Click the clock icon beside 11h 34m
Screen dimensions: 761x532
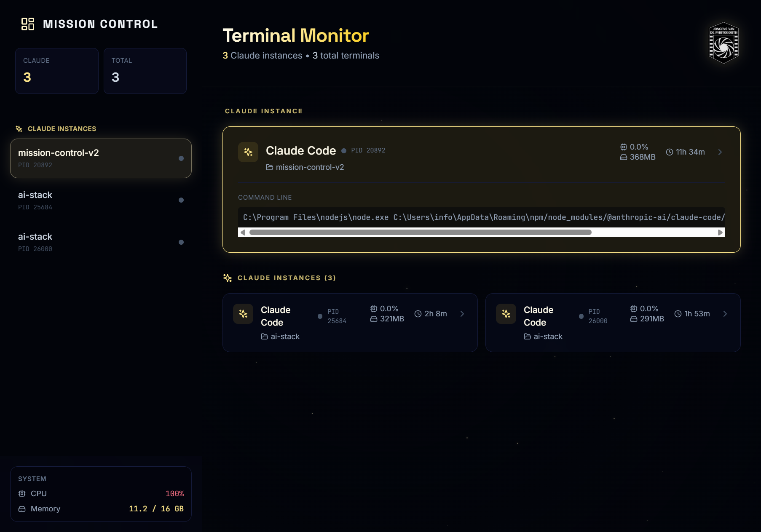tap(669, 152)
